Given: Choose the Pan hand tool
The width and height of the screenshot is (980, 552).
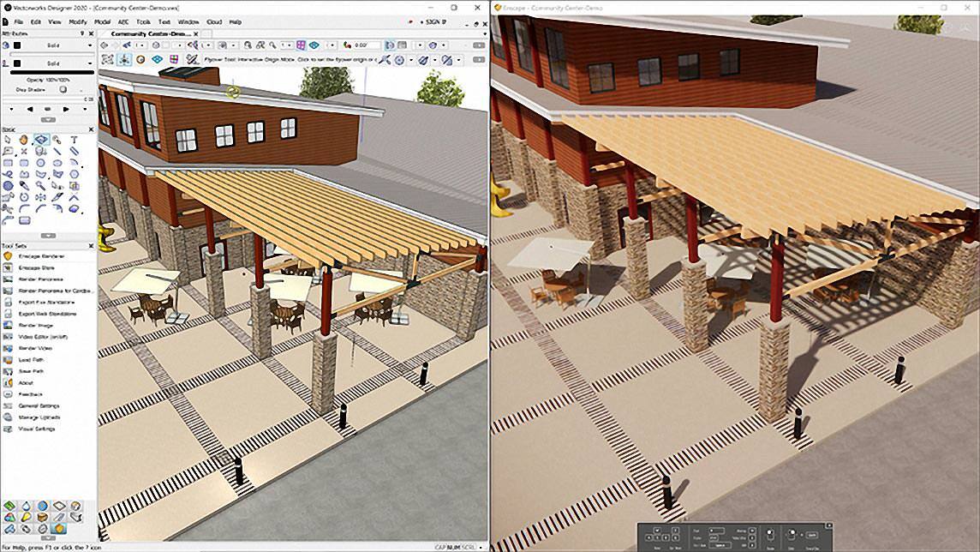Looking at the screenshot, I should click(x=24, y=140).
